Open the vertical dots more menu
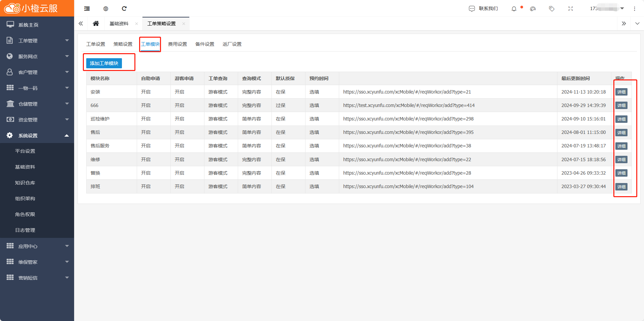Viewport: 644px width, 321px height. coord(635,9)
